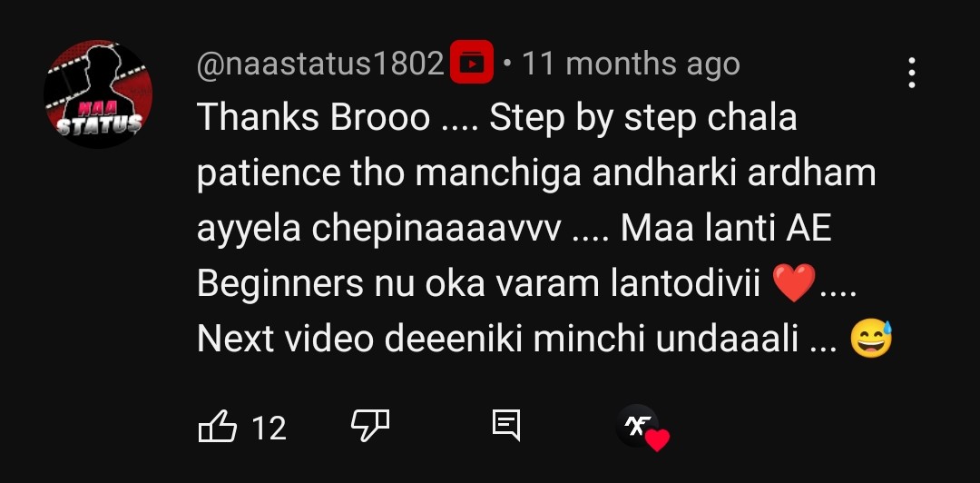Viewport: 980px width, 483px height.
Task: Click the small red heart on creator badge
Action: [657, 439]
